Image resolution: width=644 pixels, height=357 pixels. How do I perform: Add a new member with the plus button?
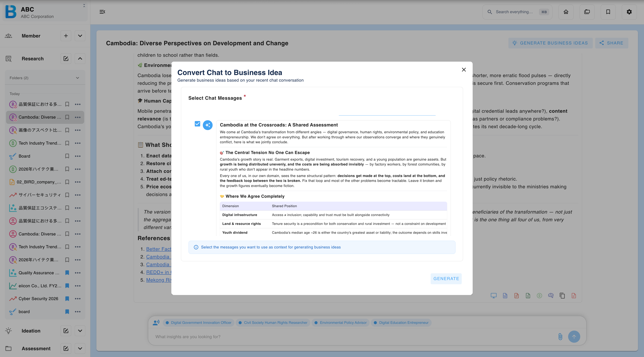tap(66, 36)
